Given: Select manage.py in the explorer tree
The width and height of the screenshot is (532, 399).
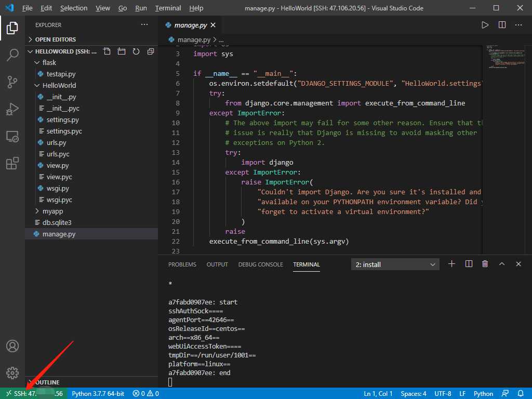Looking at the screenshot, I should tap(59, 234).
